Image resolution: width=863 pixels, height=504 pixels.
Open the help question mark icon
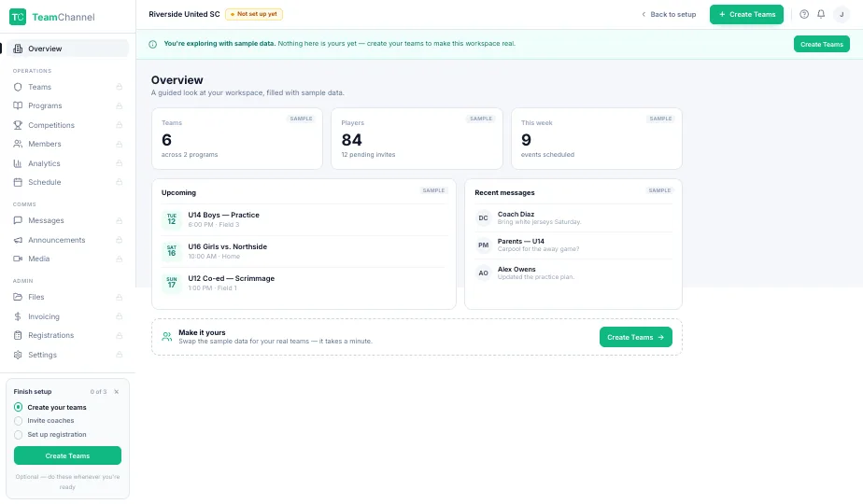click(804, 14)
